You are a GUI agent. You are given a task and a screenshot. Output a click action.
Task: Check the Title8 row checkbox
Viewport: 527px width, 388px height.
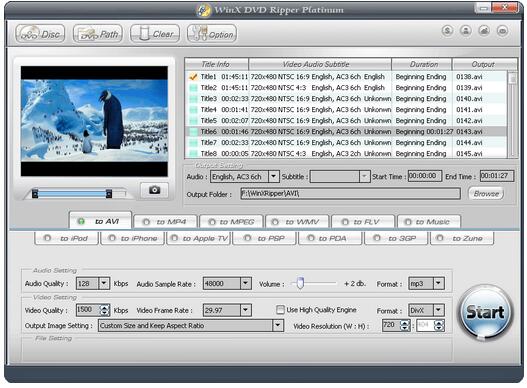(193, 154)
